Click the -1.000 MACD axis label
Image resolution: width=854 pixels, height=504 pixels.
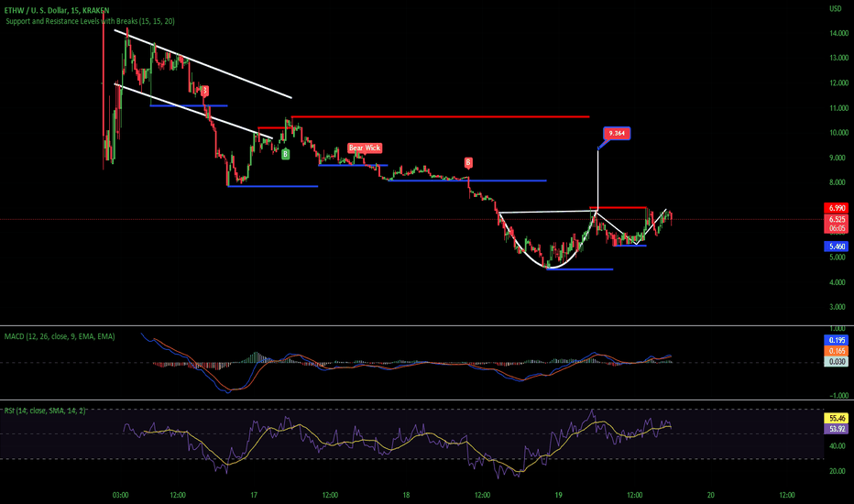coord(838,396)
